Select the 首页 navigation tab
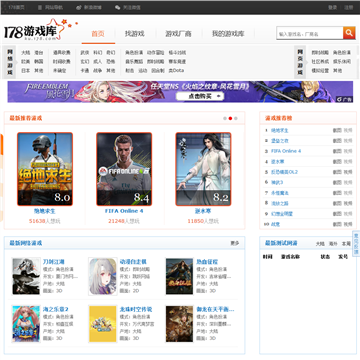The width and height of the screenshot is (360, 360). pyautogui.click(x=98, y=34)
